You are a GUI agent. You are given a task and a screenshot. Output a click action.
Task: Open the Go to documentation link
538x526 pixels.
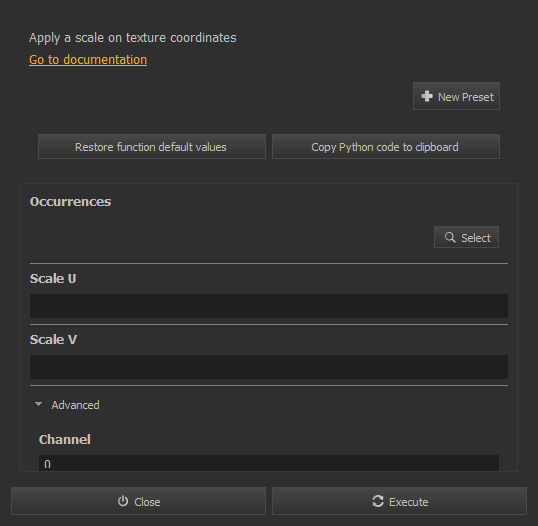tap(88, 60)
